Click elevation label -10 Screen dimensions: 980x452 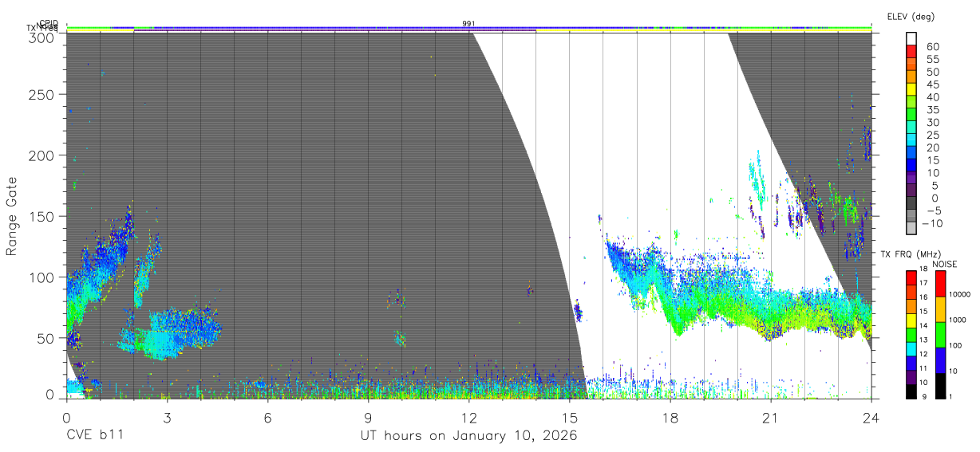[931, 223]
